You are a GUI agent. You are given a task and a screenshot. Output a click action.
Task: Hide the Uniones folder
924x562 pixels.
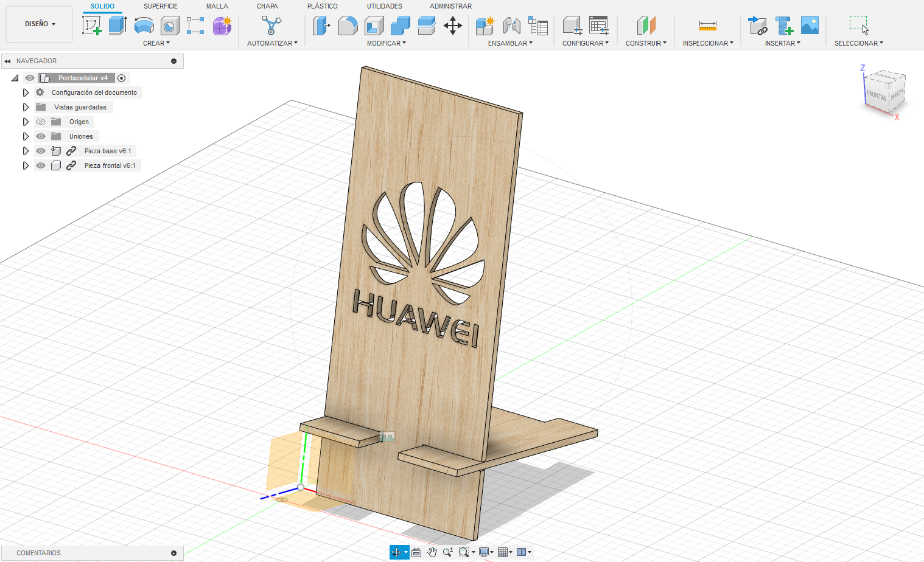coord(41,136)
